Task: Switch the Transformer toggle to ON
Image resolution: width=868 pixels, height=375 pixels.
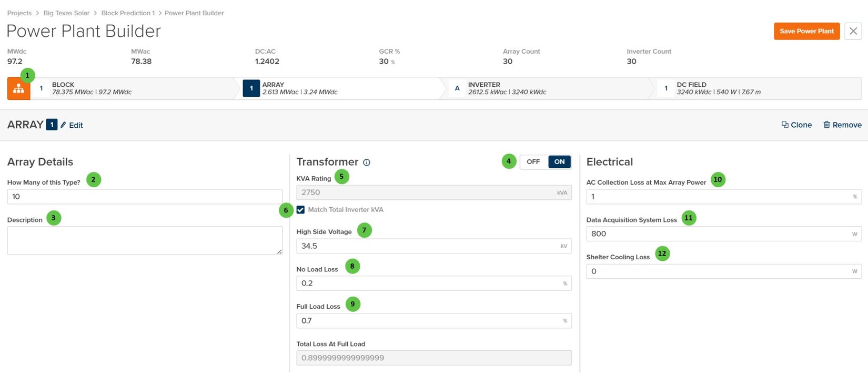Action: (559, 162)
